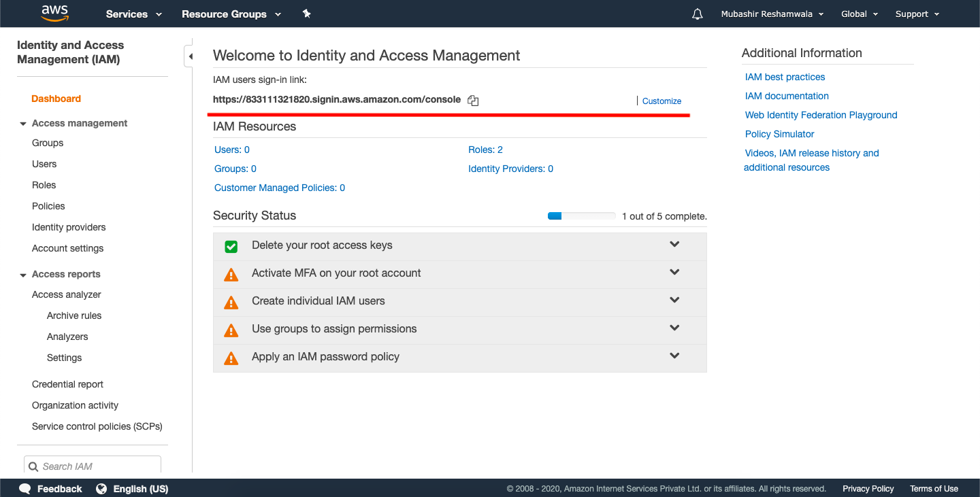This screenshot has width=980, height=497.
Task: Open the notifications bell icon
Action: pyautogui.click(x=697, y=14)
